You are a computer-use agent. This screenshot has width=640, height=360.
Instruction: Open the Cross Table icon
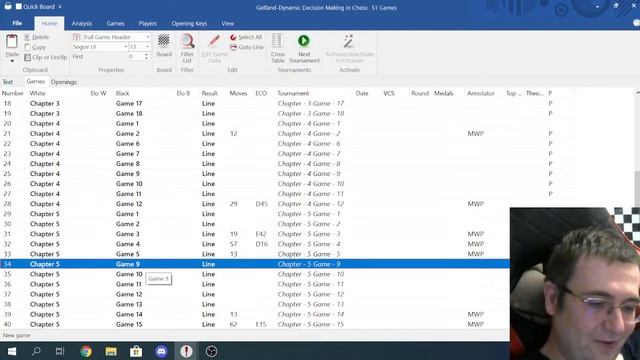click(x=277, y=41)
